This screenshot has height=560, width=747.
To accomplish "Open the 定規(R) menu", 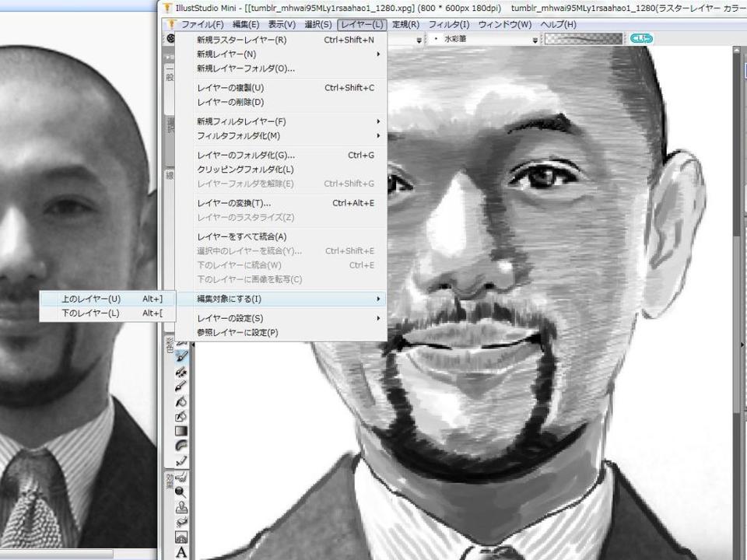I will coord(406,24).
